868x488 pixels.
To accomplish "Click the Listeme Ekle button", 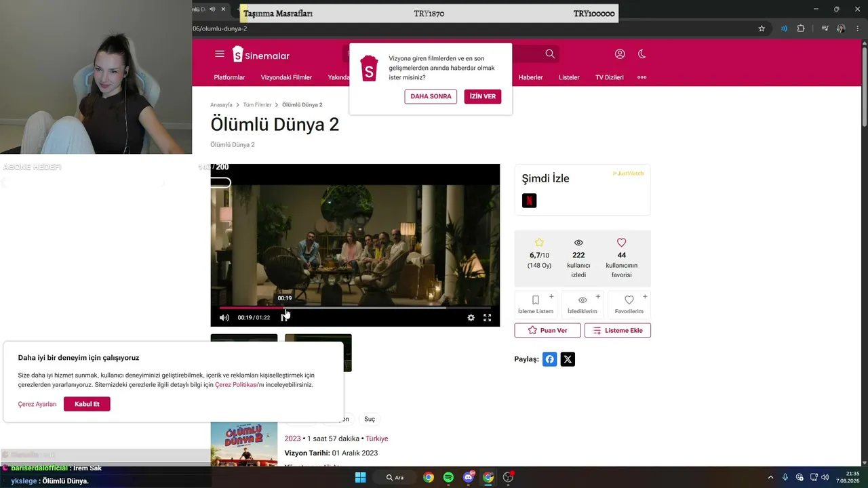I will pyautogui.click(x=618, y=330).
